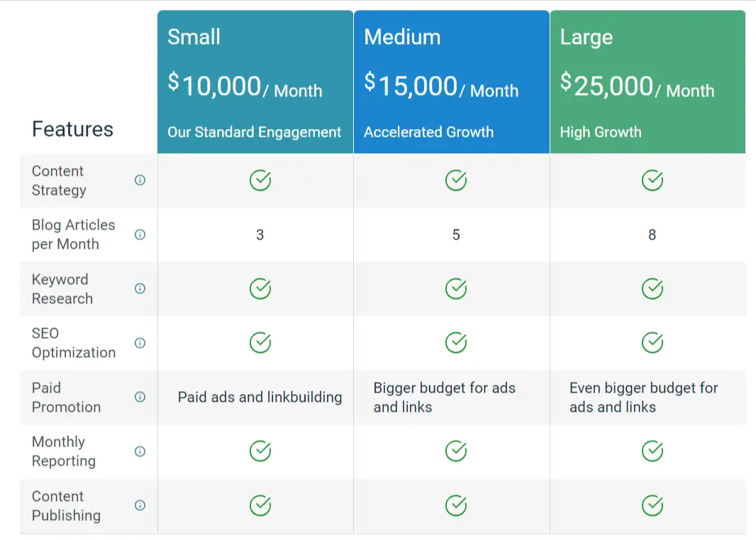Click the Content Strategy checkmark under Small

260,180
